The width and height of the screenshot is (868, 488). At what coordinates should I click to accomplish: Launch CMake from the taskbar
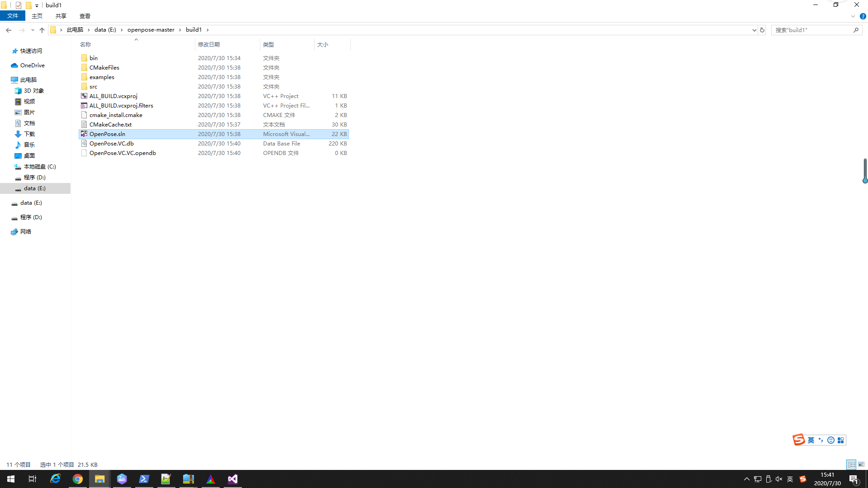[x=211, y=479]
